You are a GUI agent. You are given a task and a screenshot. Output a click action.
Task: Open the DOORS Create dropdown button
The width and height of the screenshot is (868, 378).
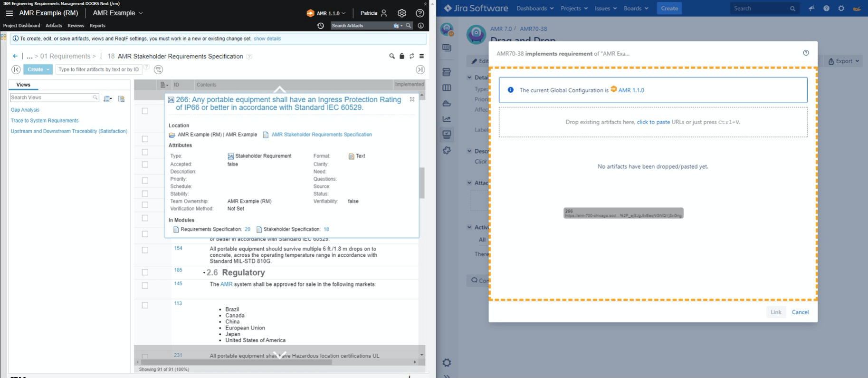click(38, 69)
